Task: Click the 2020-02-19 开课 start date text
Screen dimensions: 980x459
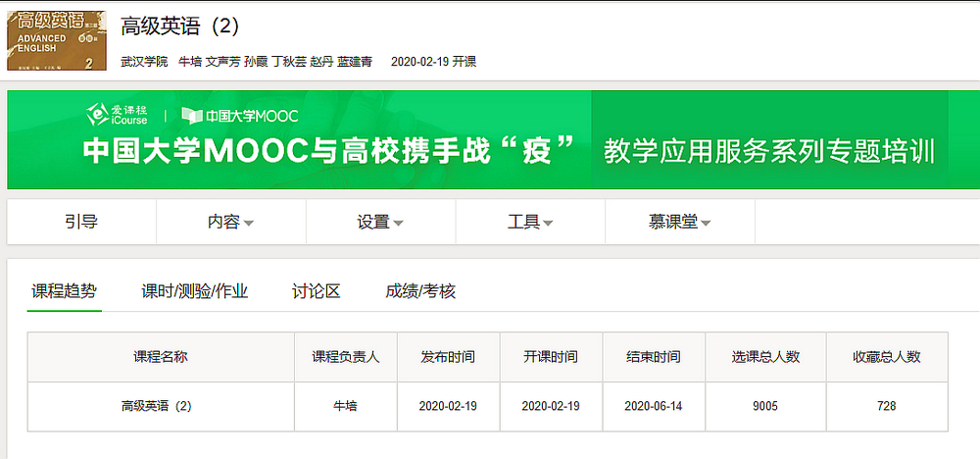Action: pos(434,61)
